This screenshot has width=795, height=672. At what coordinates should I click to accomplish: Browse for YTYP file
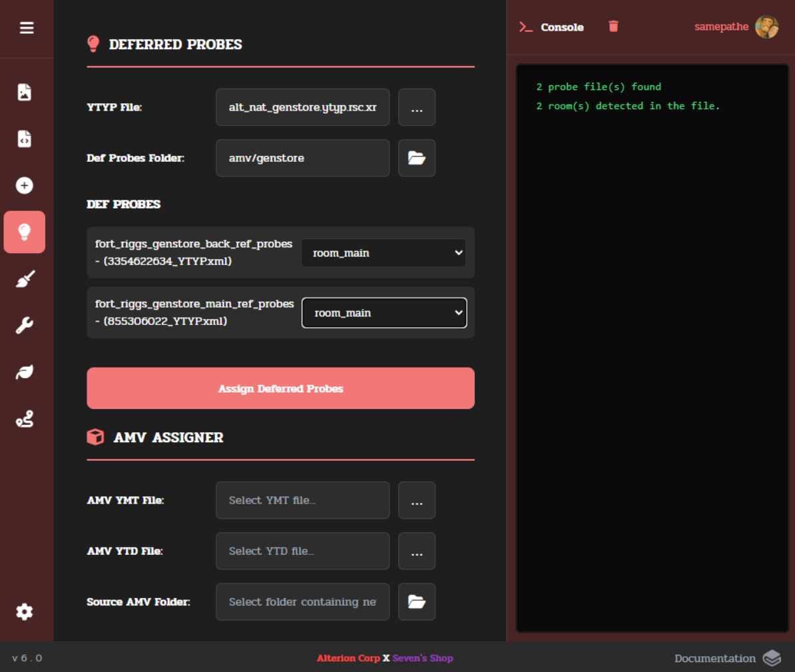coord(417,107)
